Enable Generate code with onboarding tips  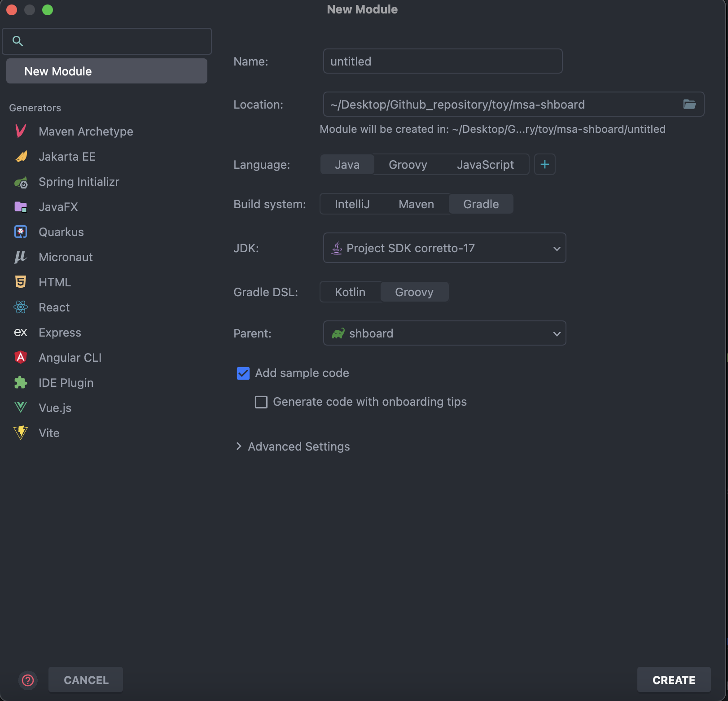(x=261, y=402)
